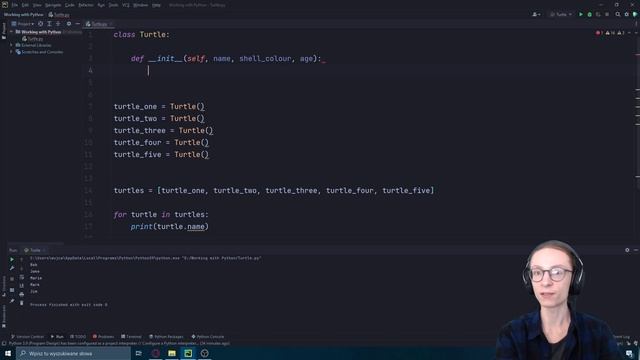Click Working with Python breadcrumb
Viewport: 640px width, 360px height.
24,15
